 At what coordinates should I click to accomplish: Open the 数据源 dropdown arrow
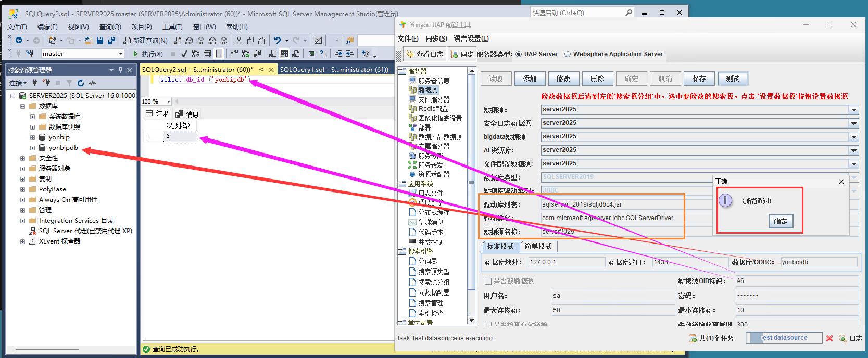click(853, 110)
